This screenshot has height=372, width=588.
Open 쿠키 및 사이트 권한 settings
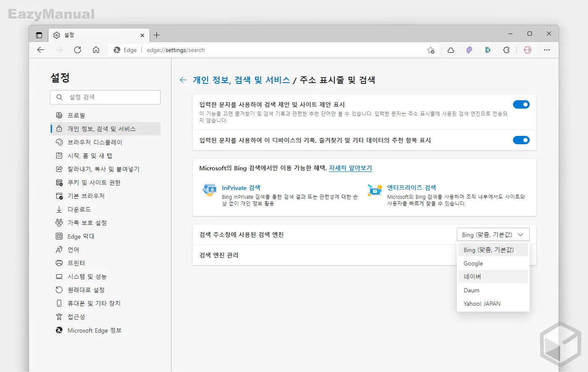coord(105,182)
